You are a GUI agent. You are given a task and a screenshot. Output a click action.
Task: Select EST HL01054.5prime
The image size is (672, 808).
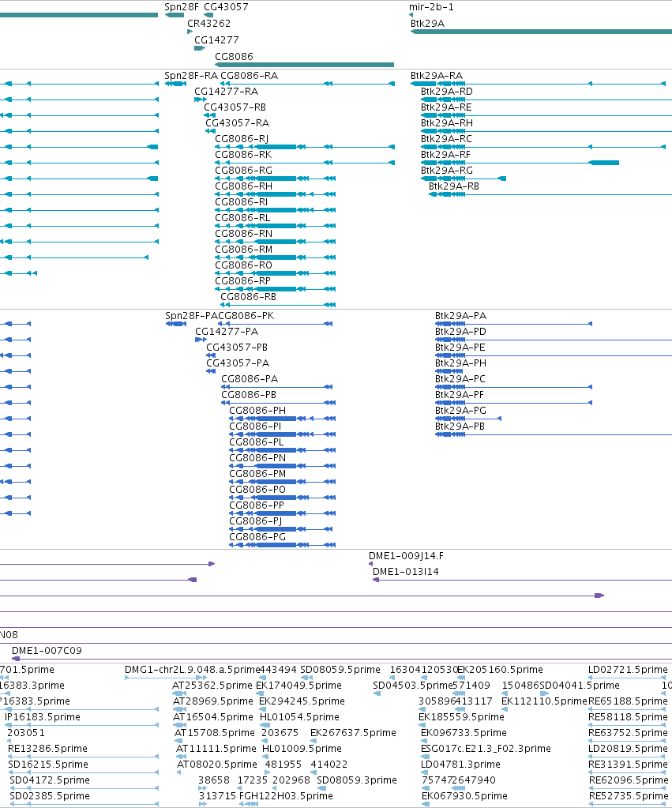click(x=299, y=717)
